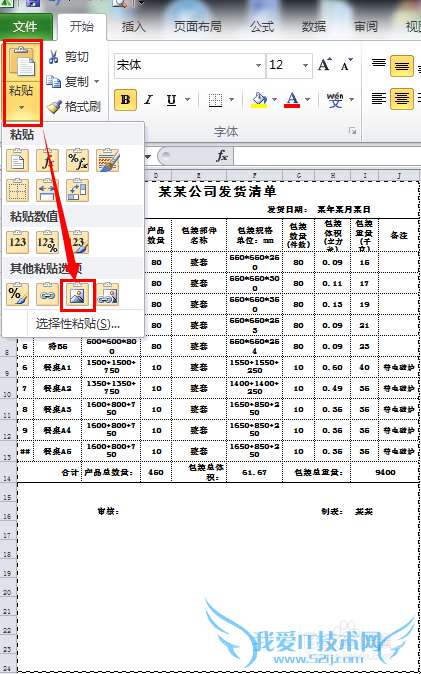Click the fx Insert Function button
421x674 pixels.
222,156
